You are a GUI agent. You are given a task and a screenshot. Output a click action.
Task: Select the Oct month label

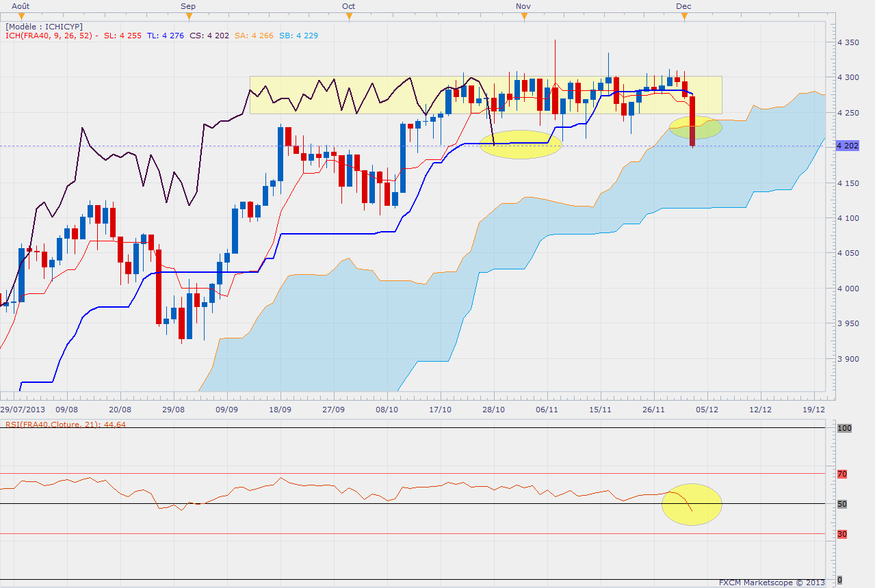pos(349,6)
